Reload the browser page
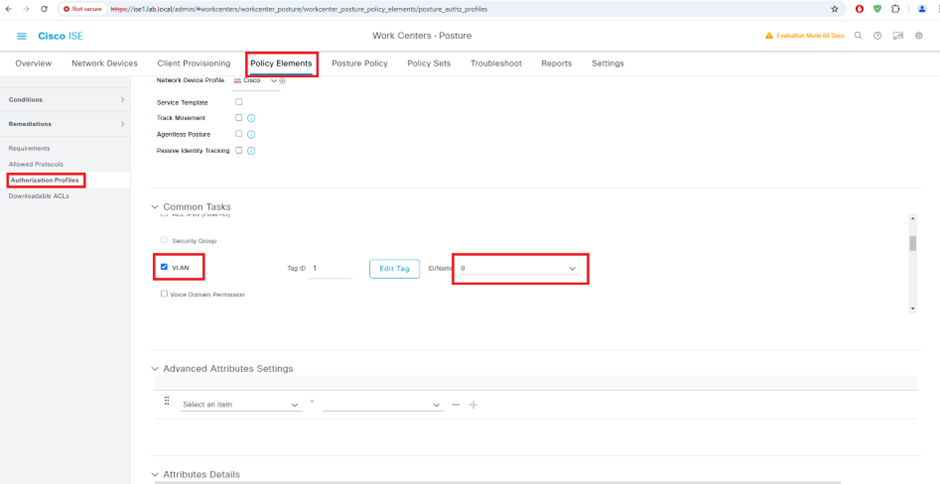 click(44, 9)
